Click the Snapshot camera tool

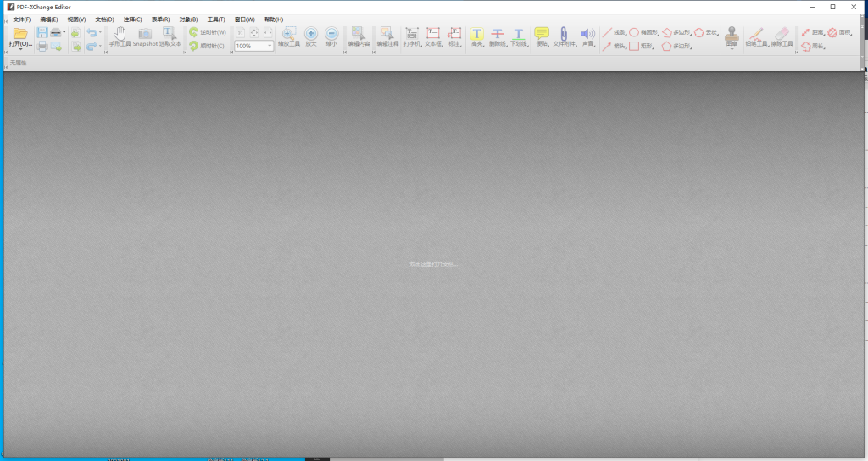[x=145, y=37]
